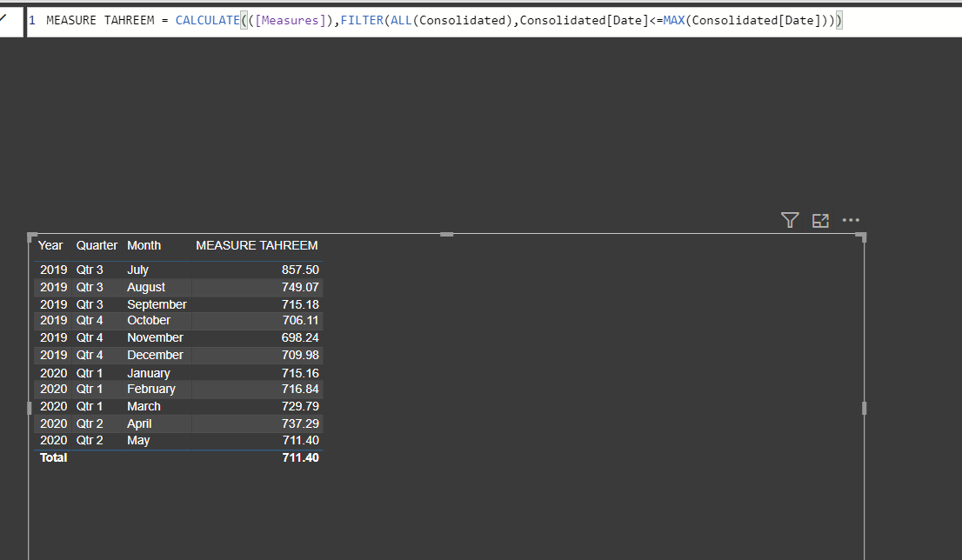
Task: Commit the formula with the checkmark icon
Action: pyautogui.click(x=3, y=18)
